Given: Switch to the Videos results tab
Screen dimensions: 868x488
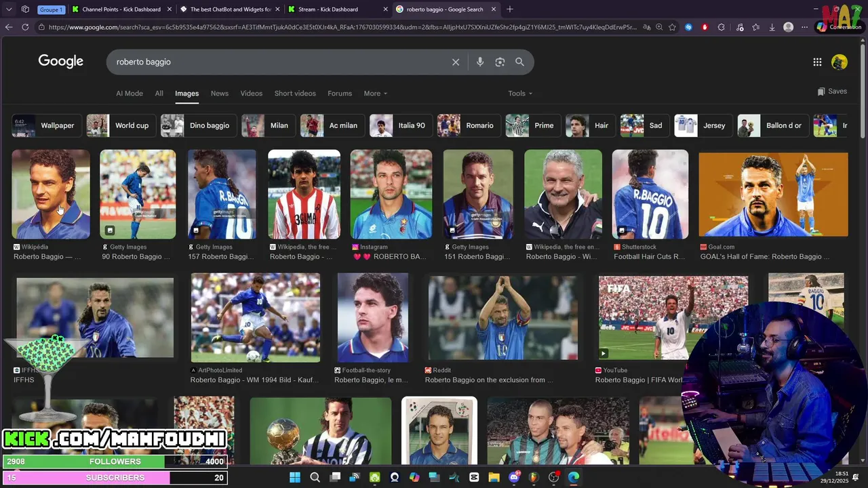Looking at the screenshot, I should [251, 94].
